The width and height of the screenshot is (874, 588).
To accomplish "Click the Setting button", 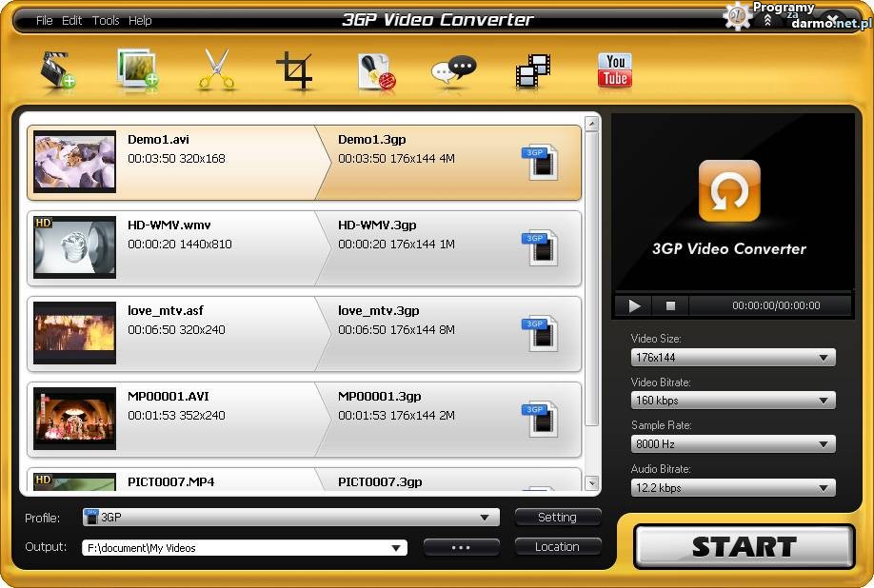I will [557, 518].
